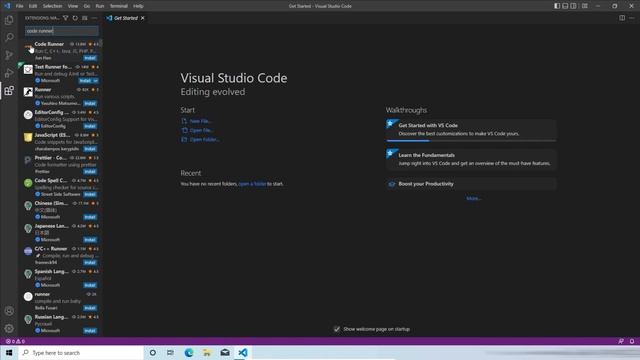This screenshot has width=640, height=360.
Task: Open notifications bell in status bar
Action: [x=632, y=341]
